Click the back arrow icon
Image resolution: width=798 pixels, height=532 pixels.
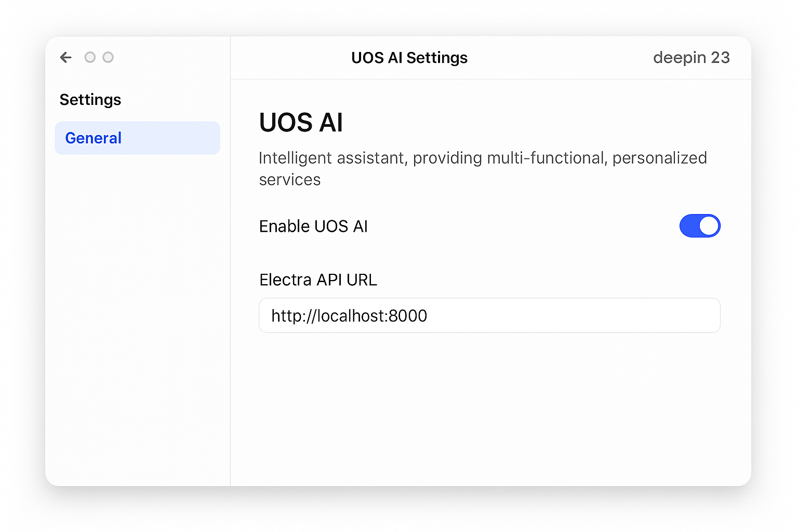(66, 57)
